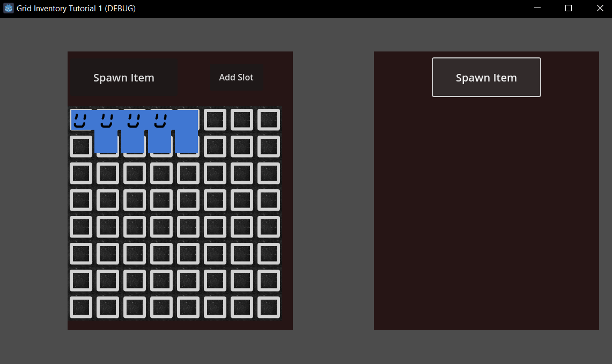This screenshot has width=612, height=364.
Task: Select the first slot in the third grid row
Action: tap(81, 173)
